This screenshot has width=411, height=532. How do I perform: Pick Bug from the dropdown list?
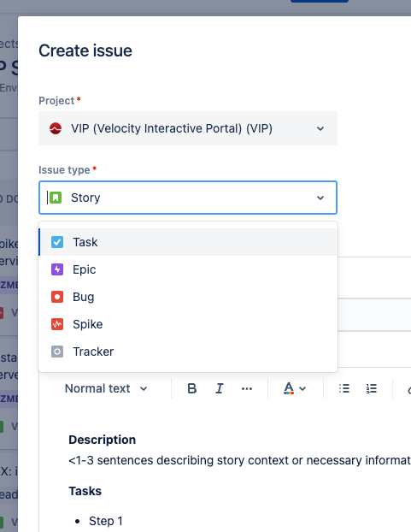pyautogui.click(x=188, y=297)
